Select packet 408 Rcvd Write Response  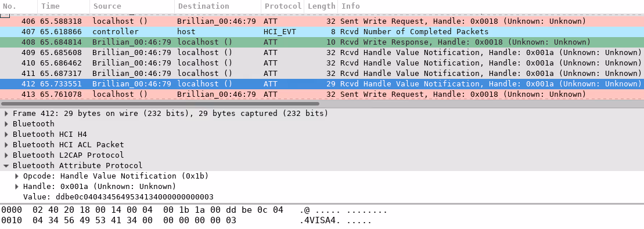click(x=322, y=42)
